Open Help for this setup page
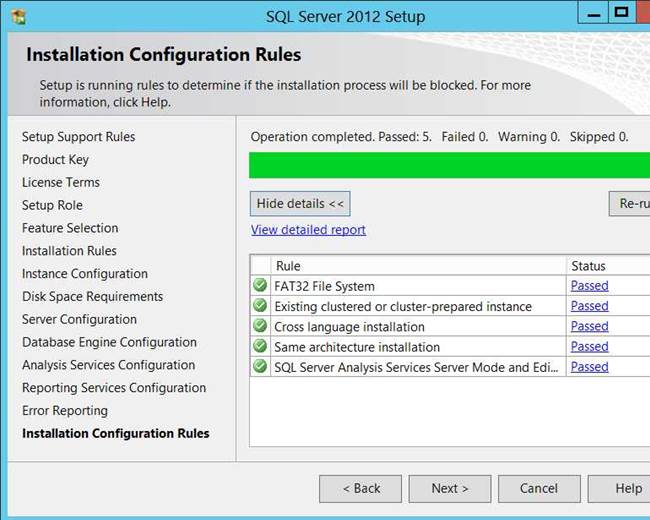Viewport: 650px width, 520px height. (x=619, y=488)
